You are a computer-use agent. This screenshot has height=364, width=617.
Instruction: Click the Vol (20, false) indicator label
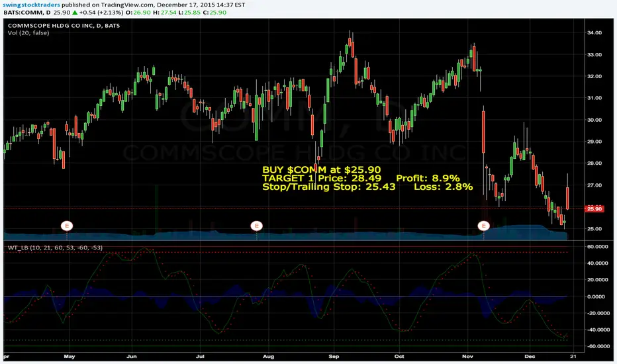[x=28, y=33]
